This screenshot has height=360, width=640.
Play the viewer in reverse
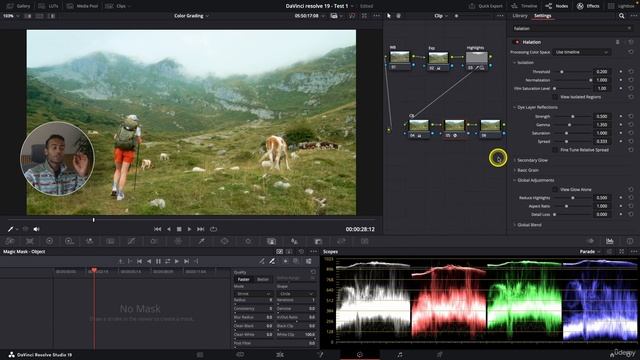(x=169, y=229)
